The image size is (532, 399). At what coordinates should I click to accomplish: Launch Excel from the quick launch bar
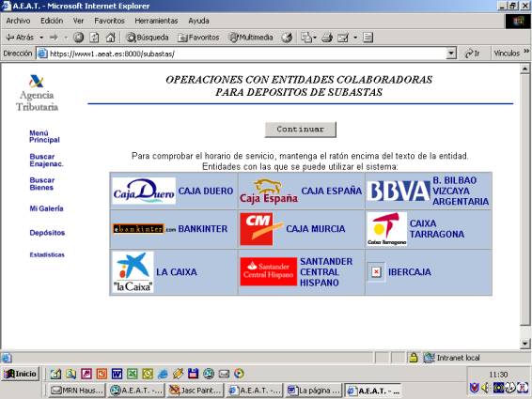(132, 374)
